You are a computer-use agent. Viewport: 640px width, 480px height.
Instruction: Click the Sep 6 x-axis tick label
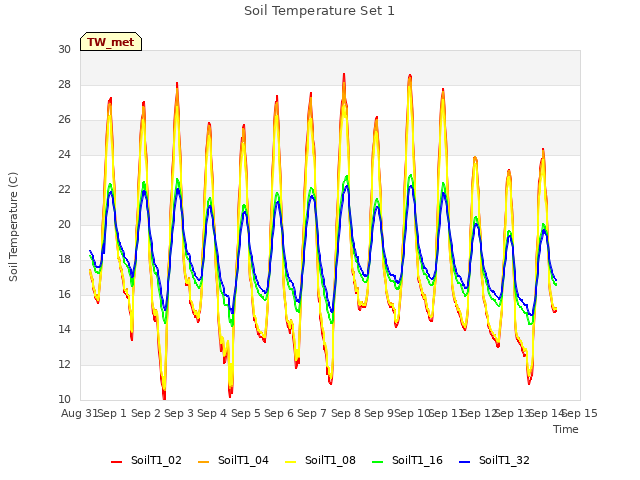(x=279, y=413)
